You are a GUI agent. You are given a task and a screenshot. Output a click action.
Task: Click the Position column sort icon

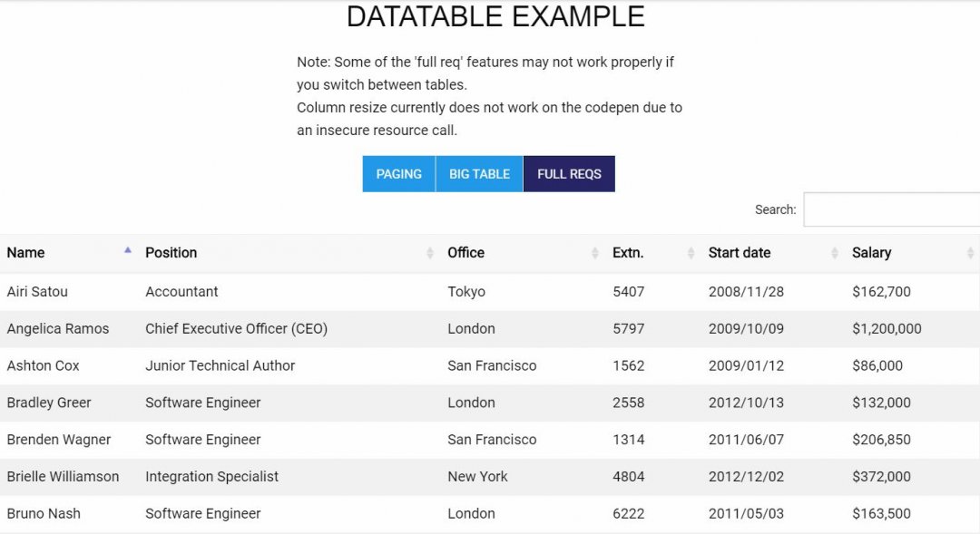(x=429, y=253)
